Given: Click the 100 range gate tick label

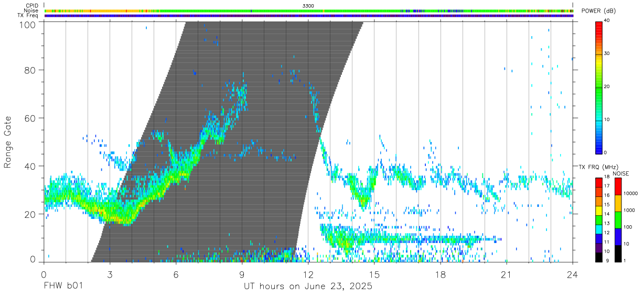Looking at the screenshot, I should [27, 24].
